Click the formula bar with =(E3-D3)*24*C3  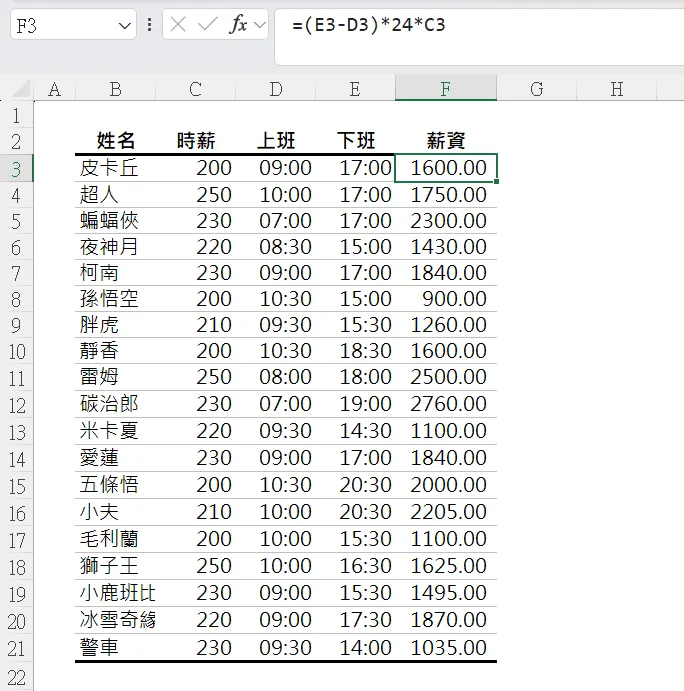479,37
